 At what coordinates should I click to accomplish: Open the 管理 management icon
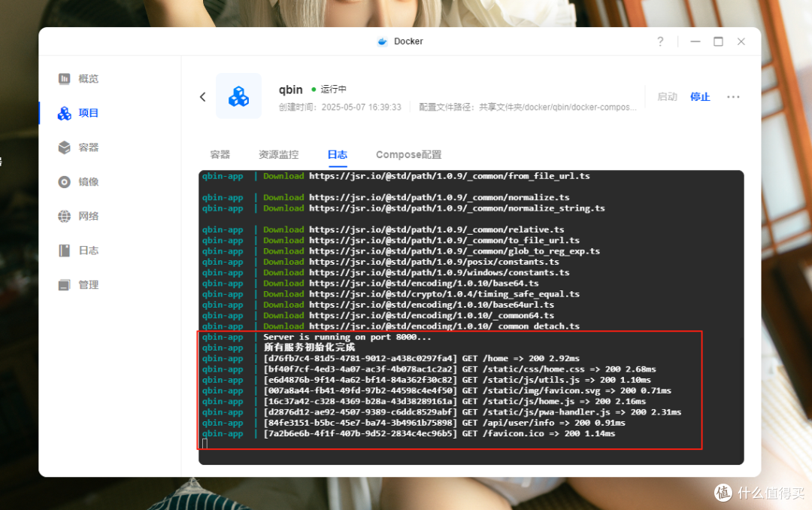click(x=64, y=285)
